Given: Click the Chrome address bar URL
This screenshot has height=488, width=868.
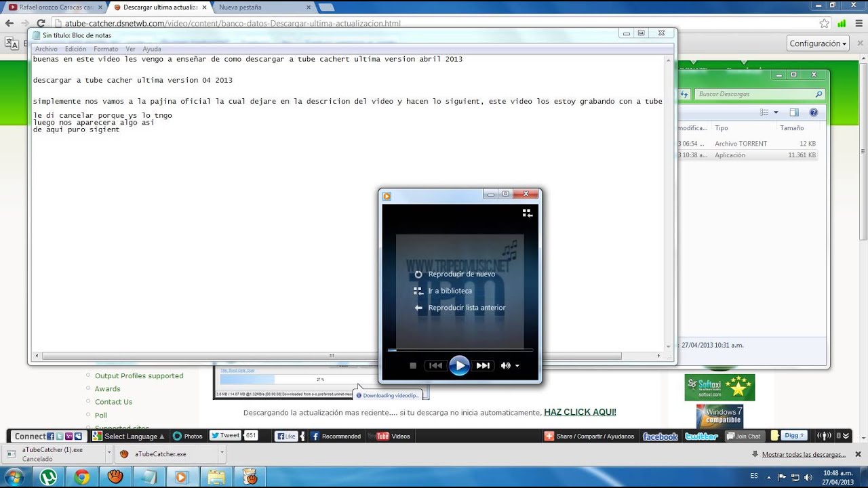Looking at the screenshot, I should [233, 23].
